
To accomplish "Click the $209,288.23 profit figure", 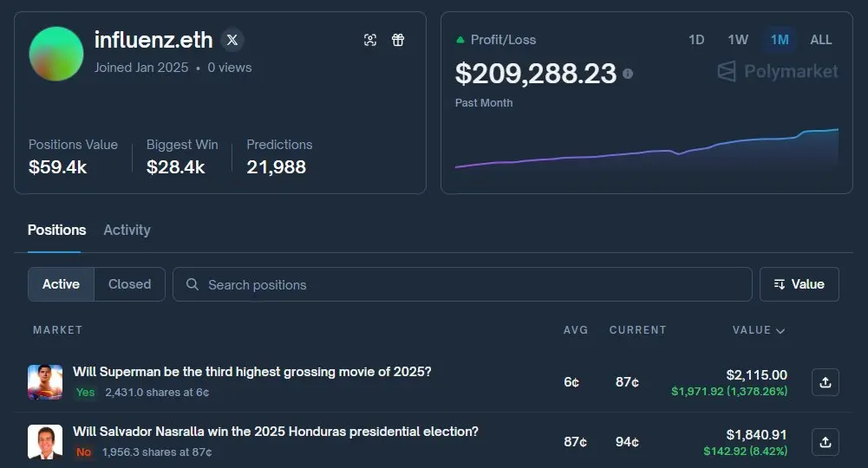I will click(536, 74).
